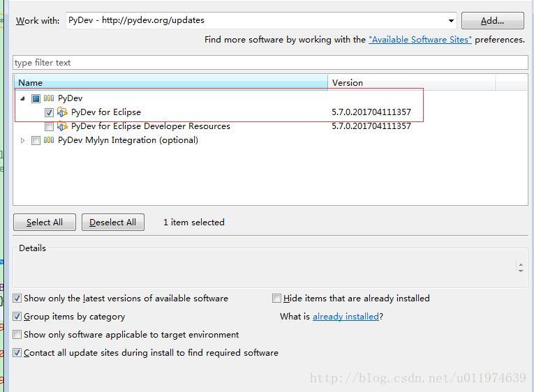The height and width of the screenshot is (392, 534).
Task: Select PyDev Mylyn Integration (optional) row text
Action: pos(128,140)
